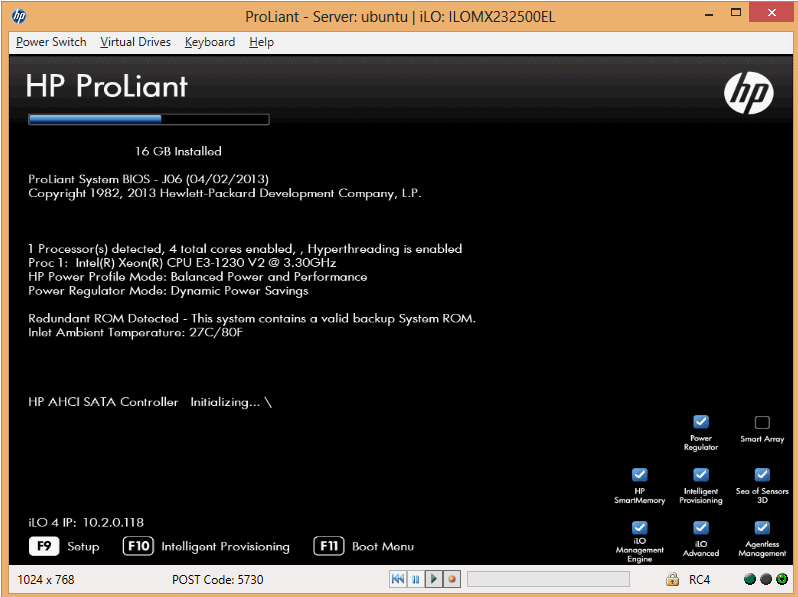Click the HP AHCI SATA Controller Initializing line
The image size is (798, 597).
pyautogui.click(x=150, y=402)
